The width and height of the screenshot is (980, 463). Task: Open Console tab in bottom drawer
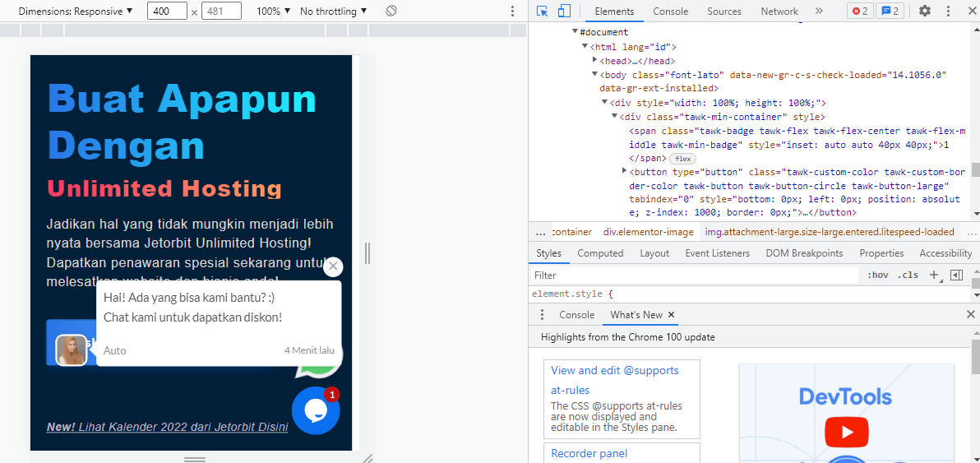pyautogui.click(x=577, y=315)
